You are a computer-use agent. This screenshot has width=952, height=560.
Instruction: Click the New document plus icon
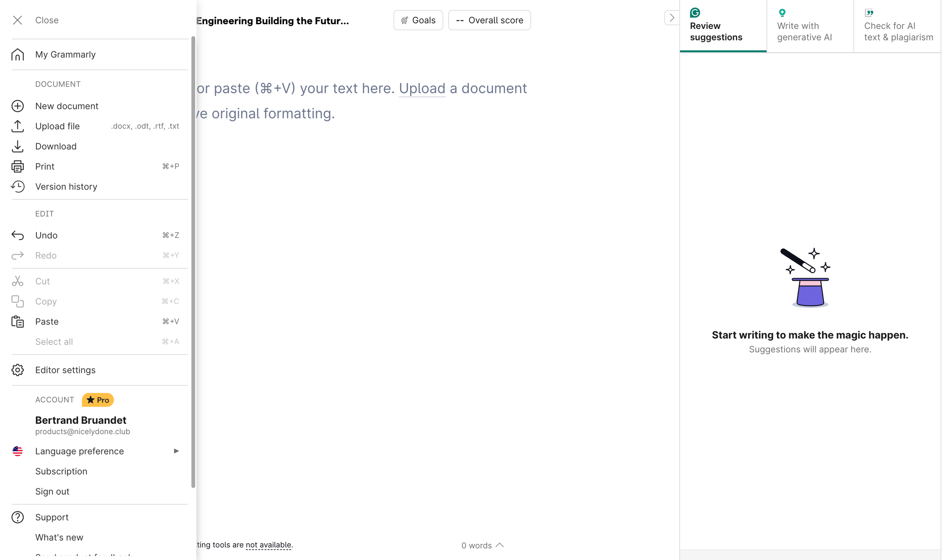pos(17,106)
